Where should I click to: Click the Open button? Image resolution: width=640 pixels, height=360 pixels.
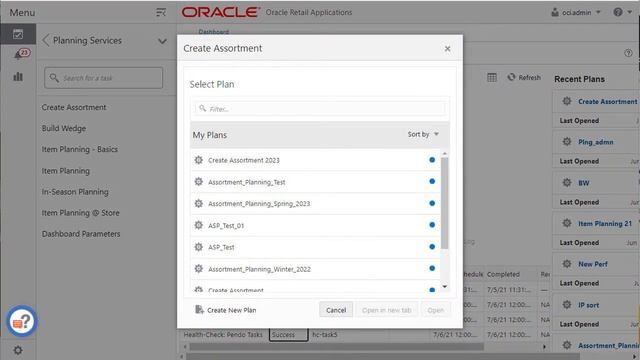tap(436, 310)
